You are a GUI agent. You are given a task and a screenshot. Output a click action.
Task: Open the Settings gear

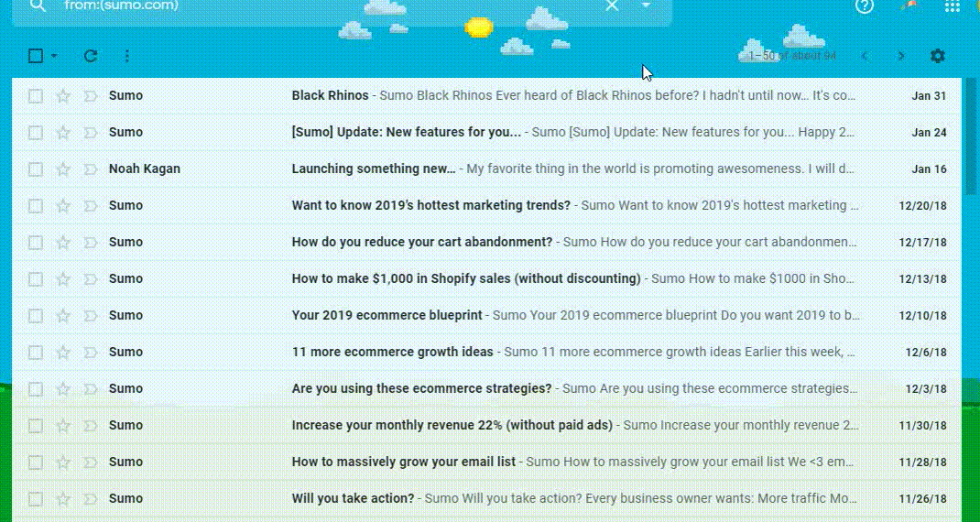tap(937, 56)
